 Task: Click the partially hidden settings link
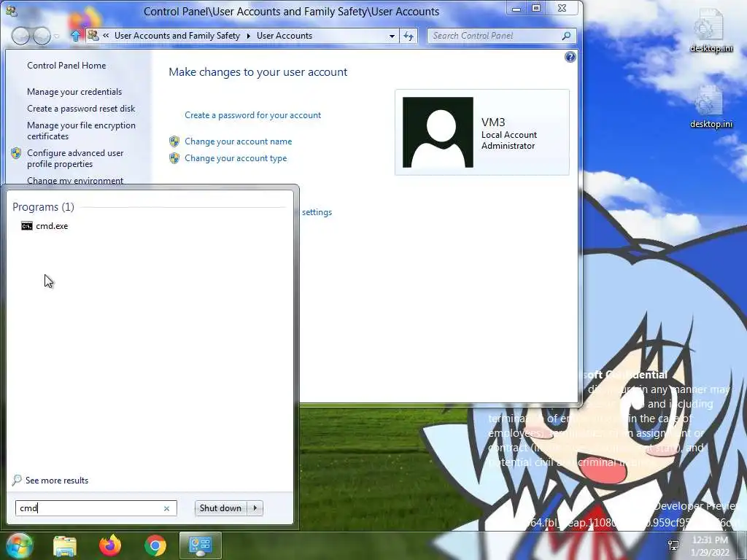point(317,212)
